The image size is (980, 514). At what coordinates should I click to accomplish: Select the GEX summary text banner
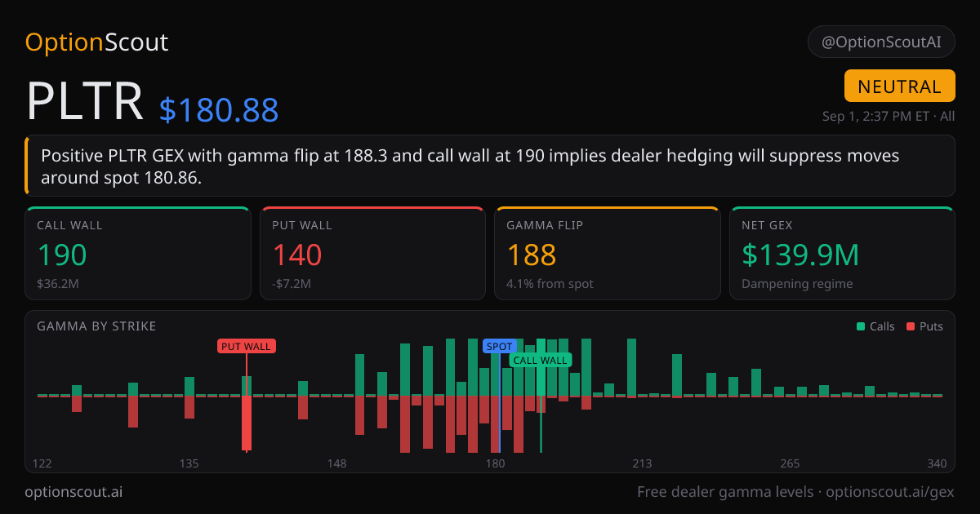(x=490, y=166)
